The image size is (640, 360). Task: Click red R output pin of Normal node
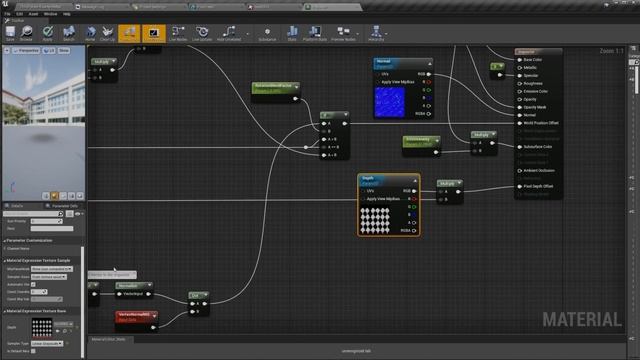429,82
